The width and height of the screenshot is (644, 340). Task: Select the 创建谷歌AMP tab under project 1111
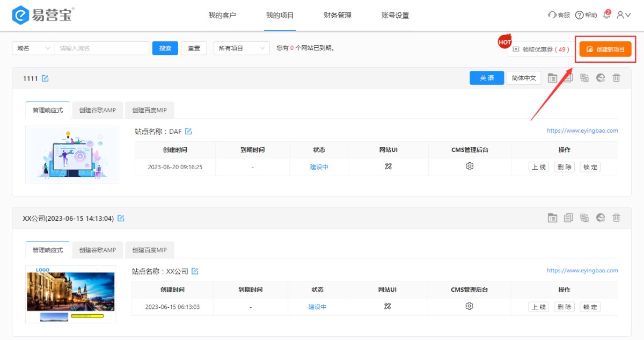coord(97,110)
